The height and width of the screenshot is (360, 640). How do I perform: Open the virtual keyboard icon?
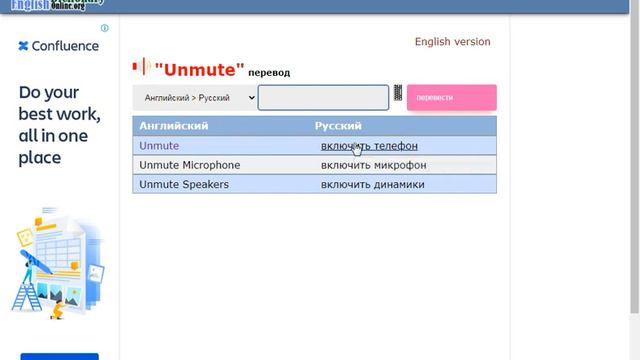[x=398, y=93]
